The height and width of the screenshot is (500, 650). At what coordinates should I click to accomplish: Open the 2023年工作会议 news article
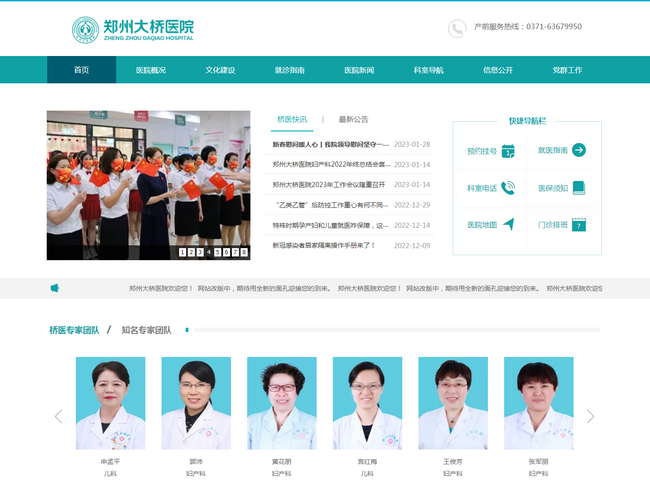point(329,184)
